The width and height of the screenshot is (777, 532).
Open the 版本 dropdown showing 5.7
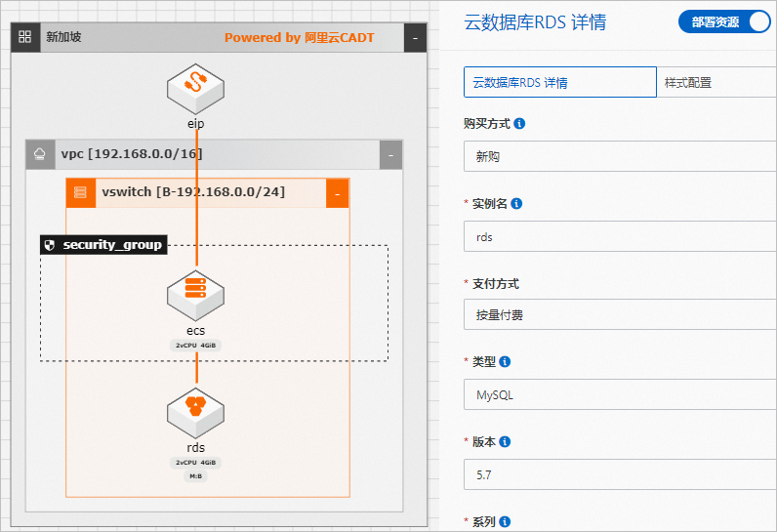coord(620,474)
